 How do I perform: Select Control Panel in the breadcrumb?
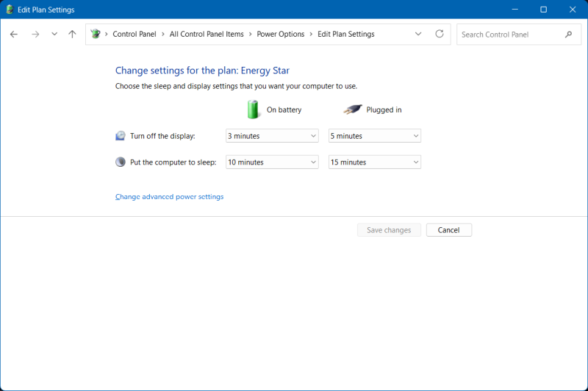[134, 35]
